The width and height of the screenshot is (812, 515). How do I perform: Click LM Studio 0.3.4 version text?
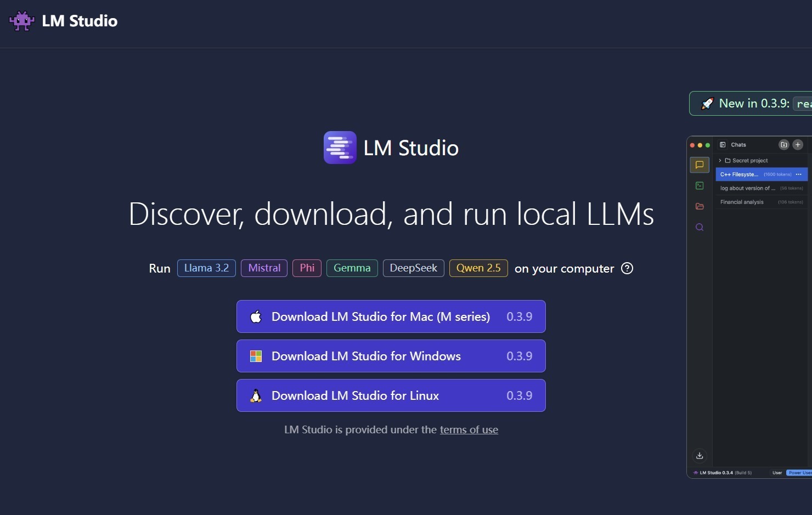coord(716,472)
